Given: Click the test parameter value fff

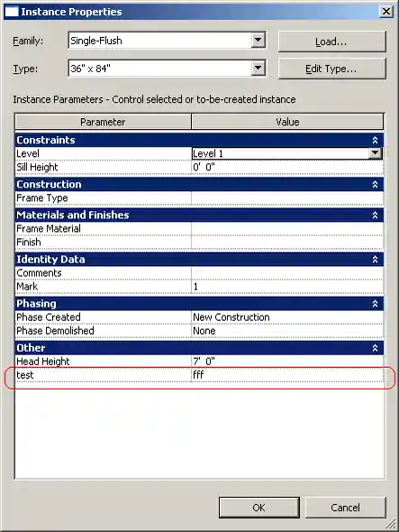Looking at the screenshot, I should tap(287, 375).
